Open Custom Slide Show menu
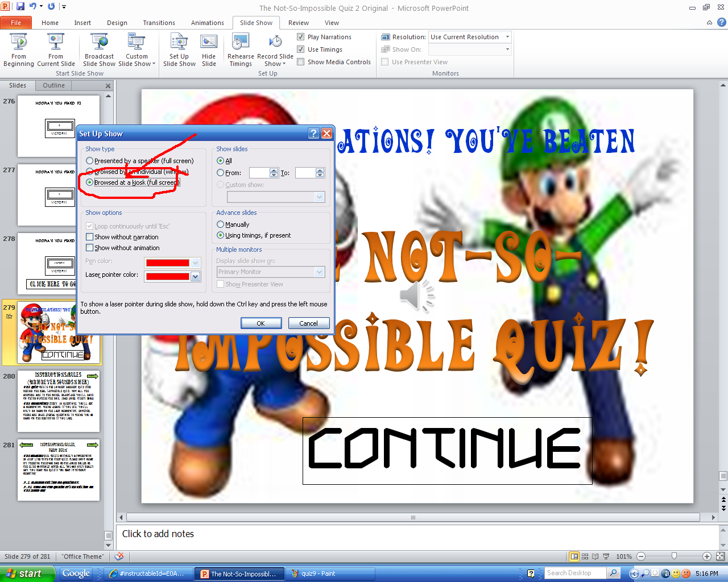The width and height of the screenshot is (728, 582). (x=136, y=50)
